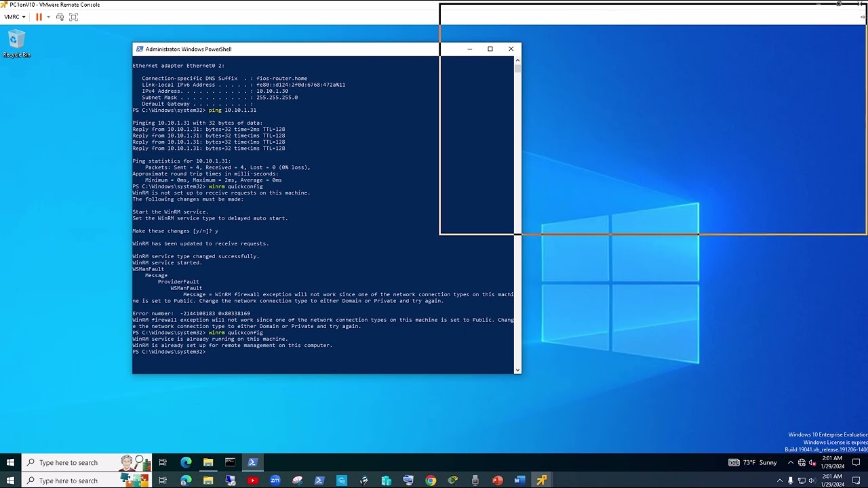Click the PowerShell scrollbar up arrow
The image size is (868, 488).
[x=517, y=59]
